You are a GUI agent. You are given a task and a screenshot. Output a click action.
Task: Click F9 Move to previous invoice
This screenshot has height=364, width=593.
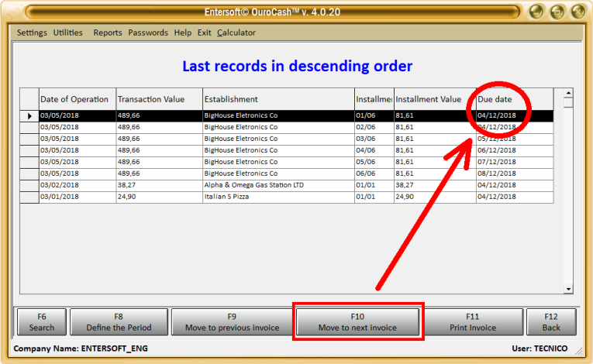pyautogui.click(x=232, y=322)
